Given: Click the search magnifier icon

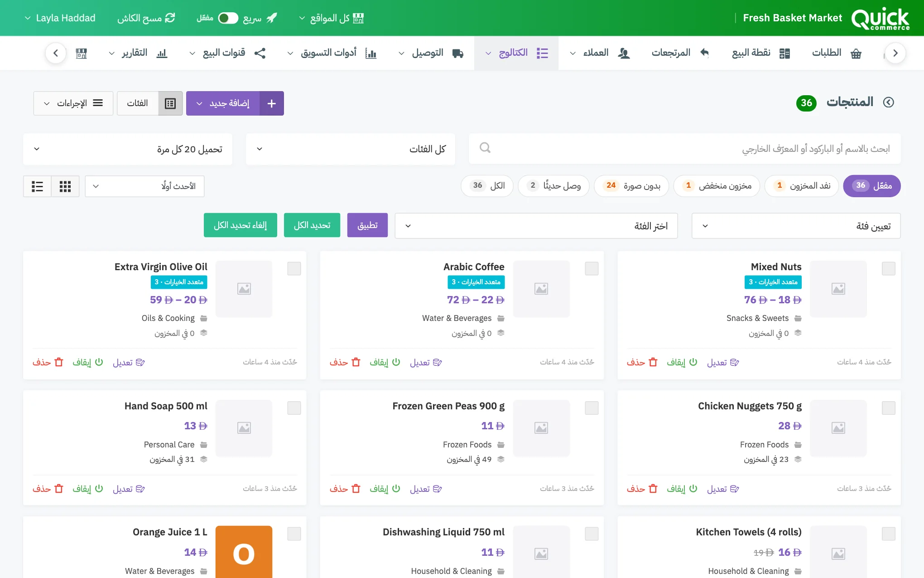Looking at the screenshot, I should tap(485, 148).
